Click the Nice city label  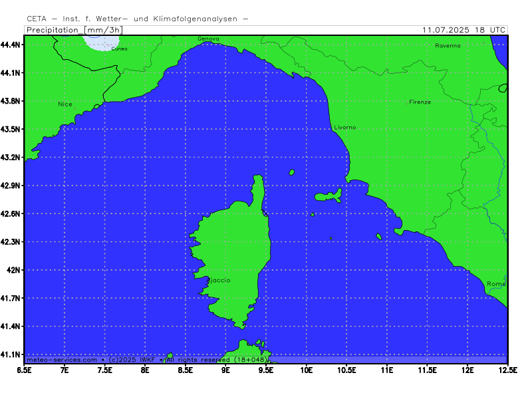(x=65, y=104)
